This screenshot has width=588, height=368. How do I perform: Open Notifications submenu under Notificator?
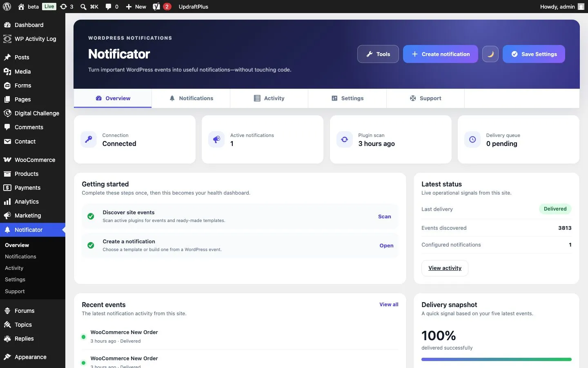pyautogui.click(x=20, y=256)
